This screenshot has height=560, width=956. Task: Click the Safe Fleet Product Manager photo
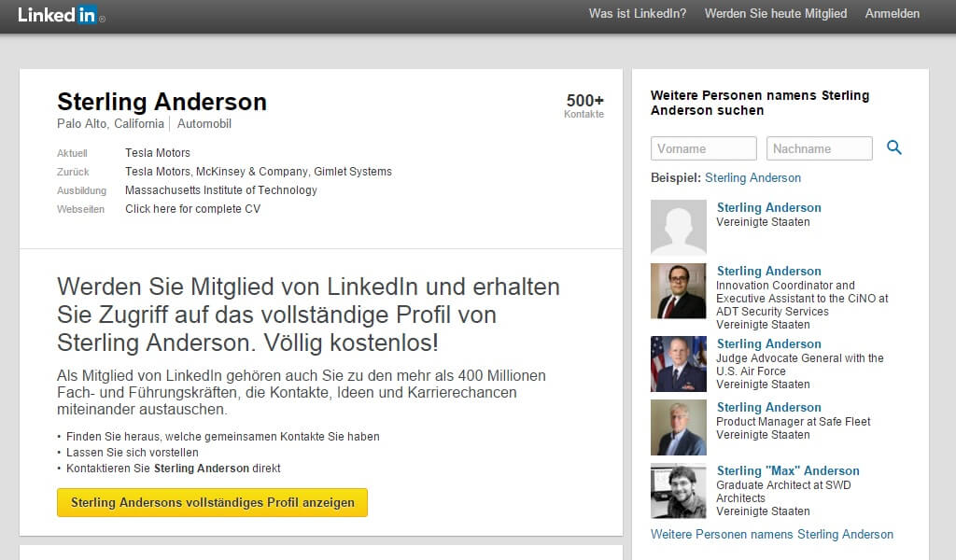(x=678, y=427)
